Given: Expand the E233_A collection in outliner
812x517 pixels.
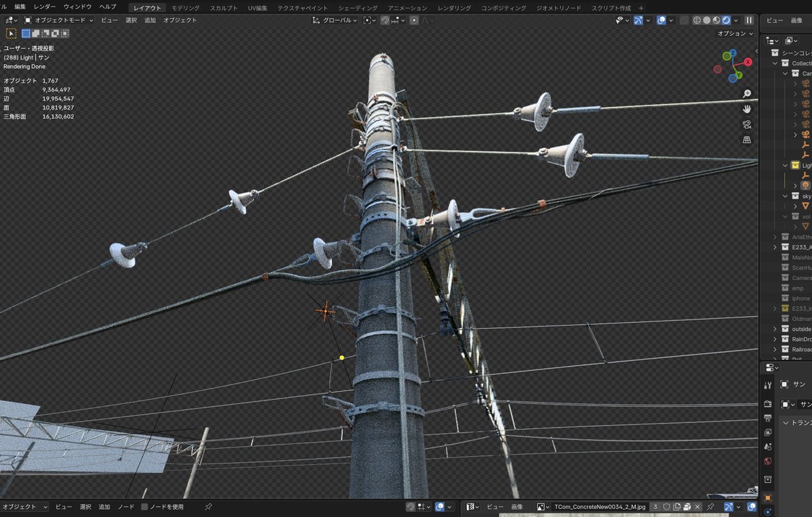Looking at the screenshot, I should [x=775, y=248].
